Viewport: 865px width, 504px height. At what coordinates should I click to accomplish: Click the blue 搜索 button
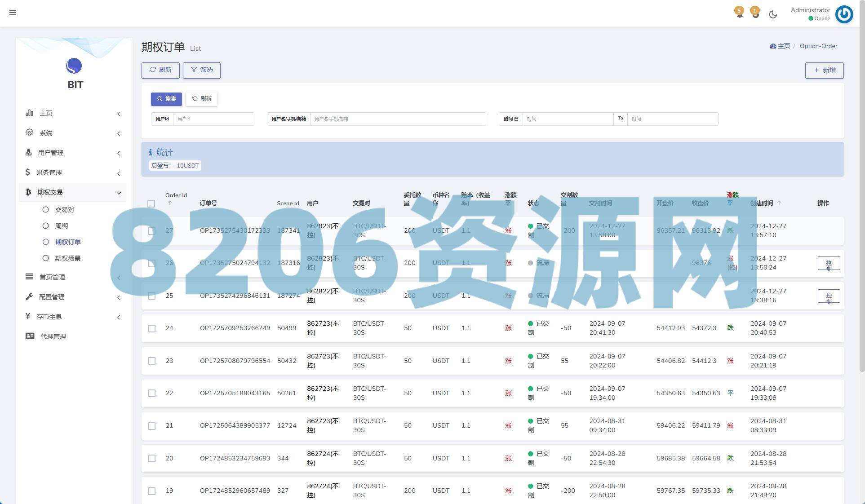[166, 99]
